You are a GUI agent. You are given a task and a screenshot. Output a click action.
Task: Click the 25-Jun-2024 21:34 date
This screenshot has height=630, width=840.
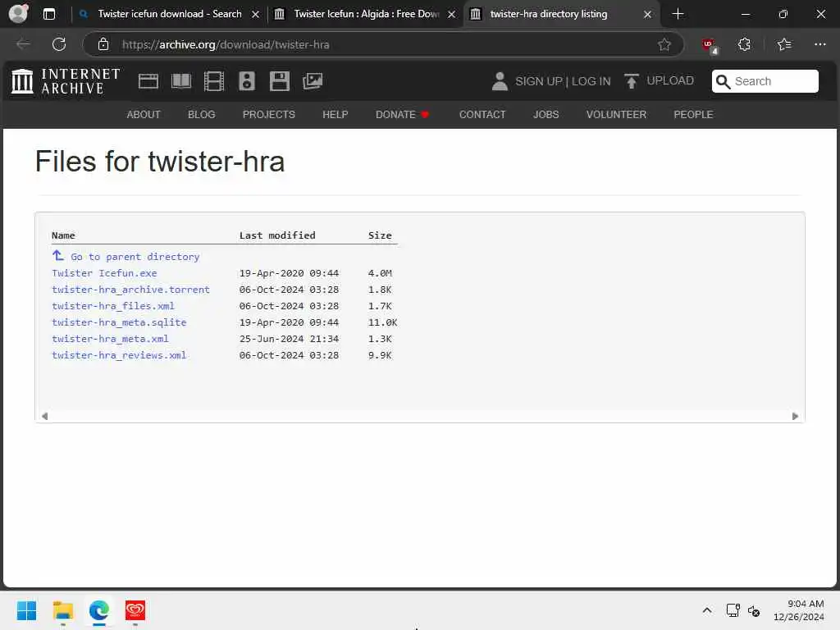tap(289, 339)
